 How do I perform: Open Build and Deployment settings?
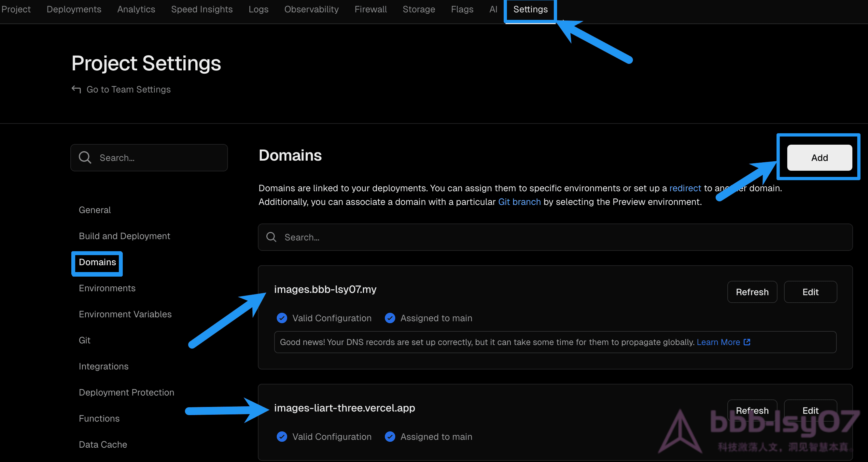coord(124,236)
